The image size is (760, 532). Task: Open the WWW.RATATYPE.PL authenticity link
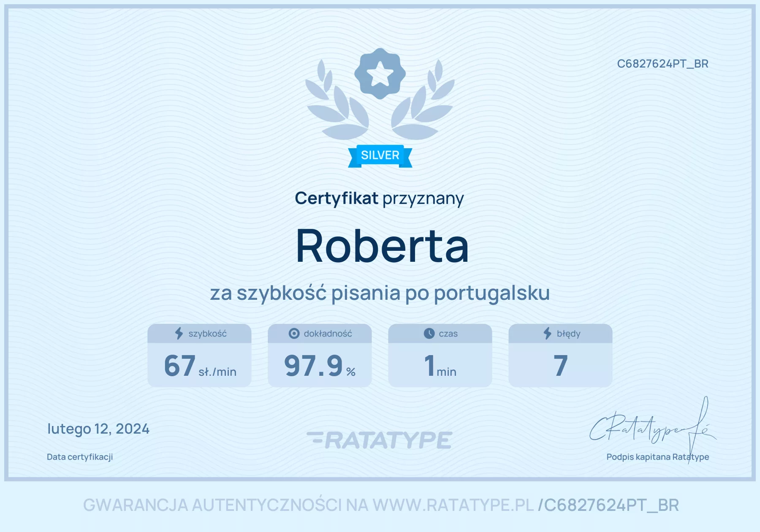tap(453, 505)
